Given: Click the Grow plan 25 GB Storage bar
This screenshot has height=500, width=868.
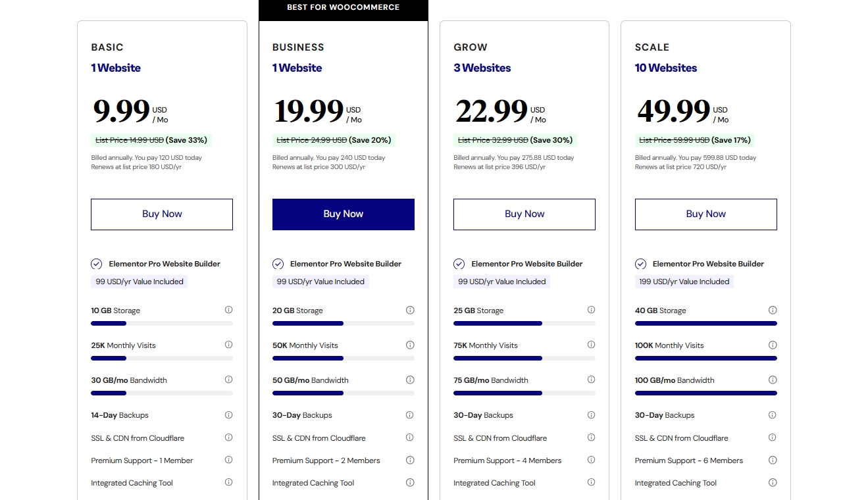Looking at the screenshot, I should pos(524,324).
